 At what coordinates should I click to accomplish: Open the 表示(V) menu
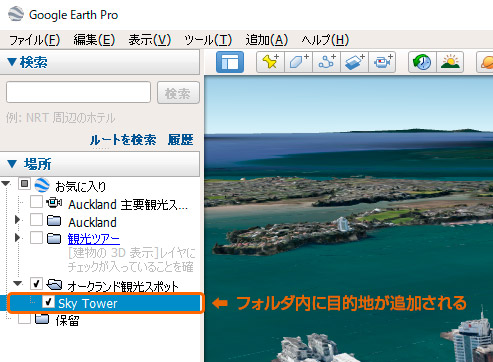coord(150,40)
